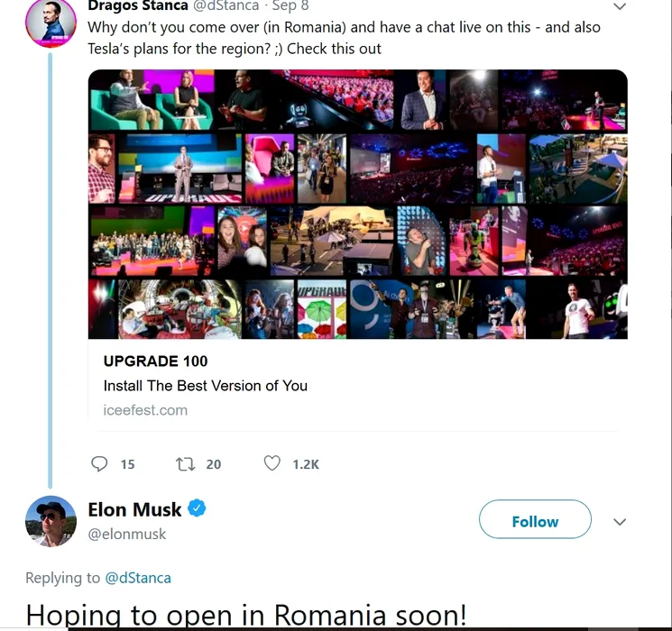The image size is (672, 631).
Task: Open the event photo collage image
Action: point(357,204)
